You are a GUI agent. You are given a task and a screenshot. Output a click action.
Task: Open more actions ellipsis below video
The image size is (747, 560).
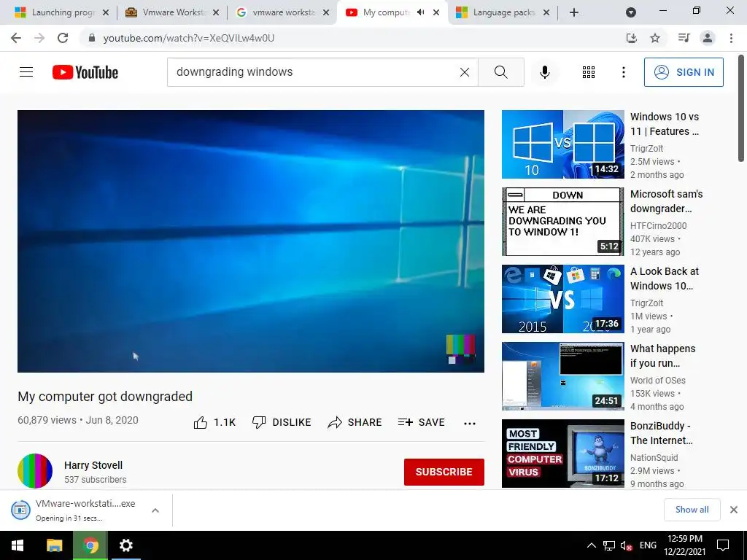coord(470,423)
